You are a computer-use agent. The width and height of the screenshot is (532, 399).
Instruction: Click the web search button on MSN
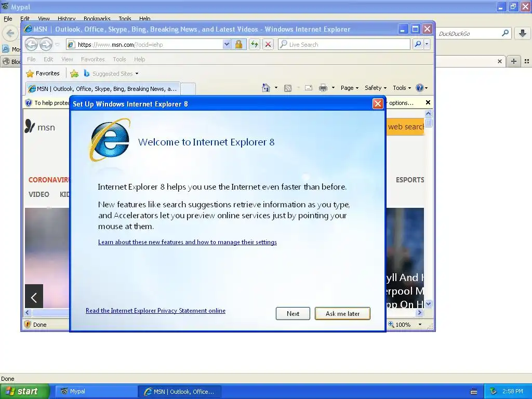click(x=405, y=127)
